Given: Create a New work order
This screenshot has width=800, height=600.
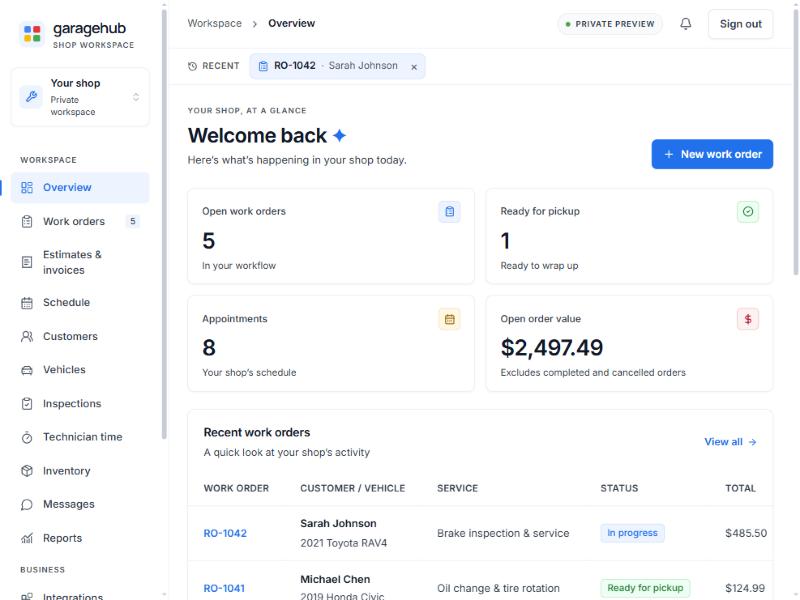Looking at the screenshot, I should point(712,154).
